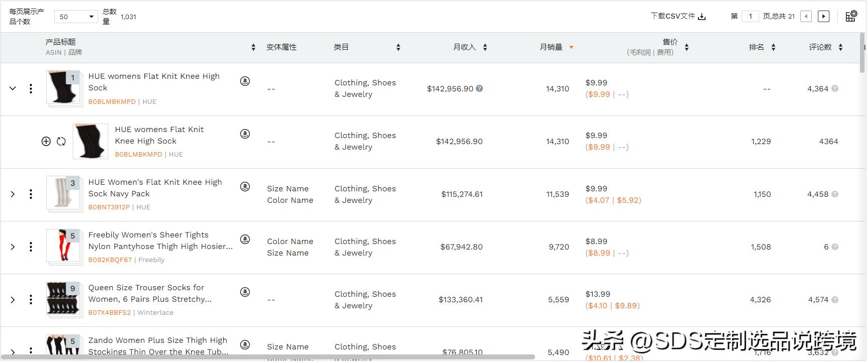Screen dimensions: 868x363
Task: Click the horizontal scrollbar at the bottom
Action: click(268, 357)
